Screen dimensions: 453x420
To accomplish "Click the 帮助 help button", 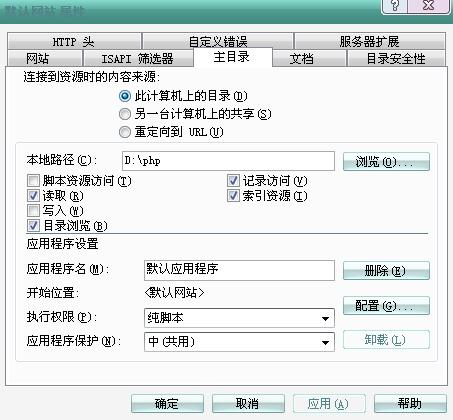I will click(x=410, y=404).
